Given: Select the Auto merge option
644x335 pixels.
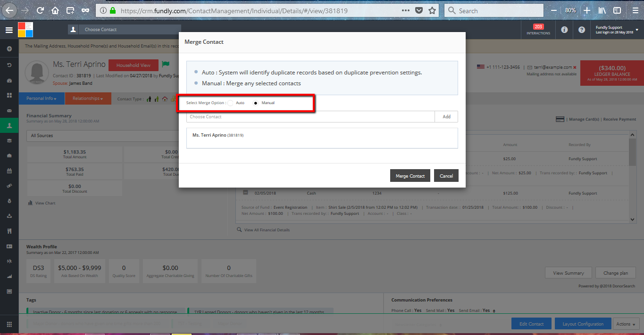Looking at the screenshot, I should point(230,103).
